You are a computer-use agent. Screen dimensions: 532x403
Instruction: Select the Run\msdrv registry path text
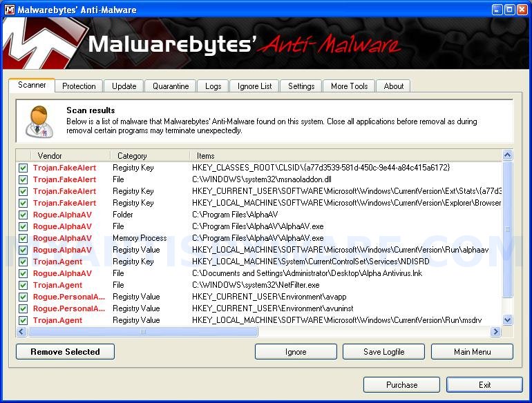coord(336,320)
